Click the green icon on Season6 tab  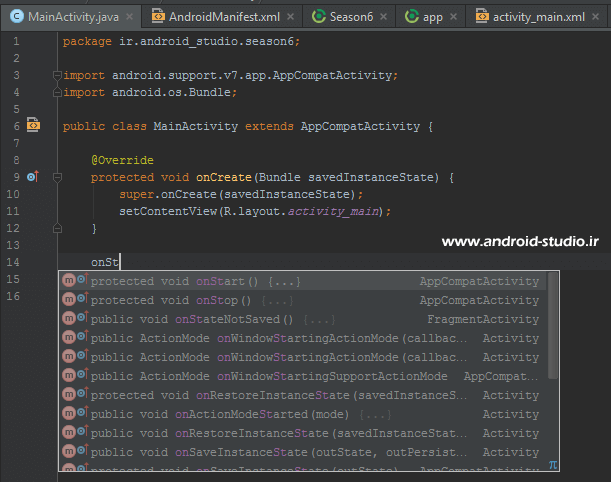coord(318,17)
